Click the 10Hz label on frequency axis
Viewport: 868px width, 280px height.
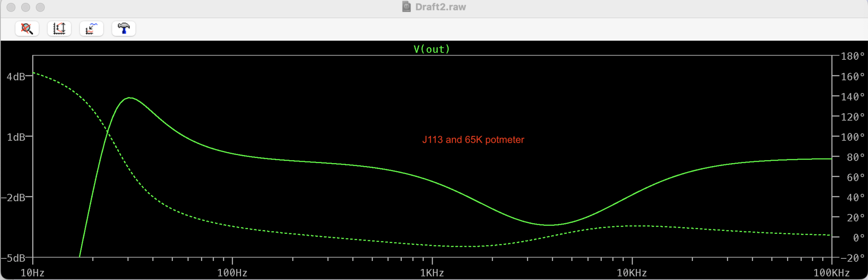(x=33, y=273)
